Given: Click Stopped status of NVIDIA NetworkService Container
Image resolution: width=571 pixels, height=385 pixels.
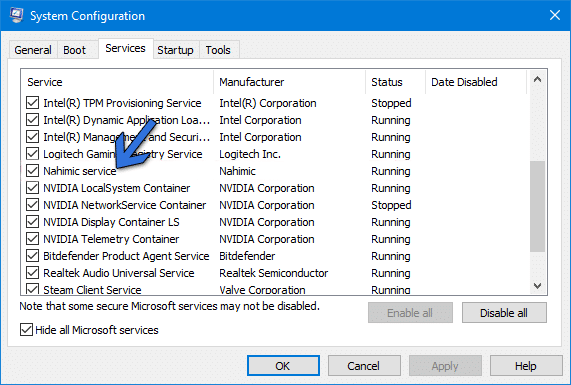Looking at the screenshot, I should [391, 205].
